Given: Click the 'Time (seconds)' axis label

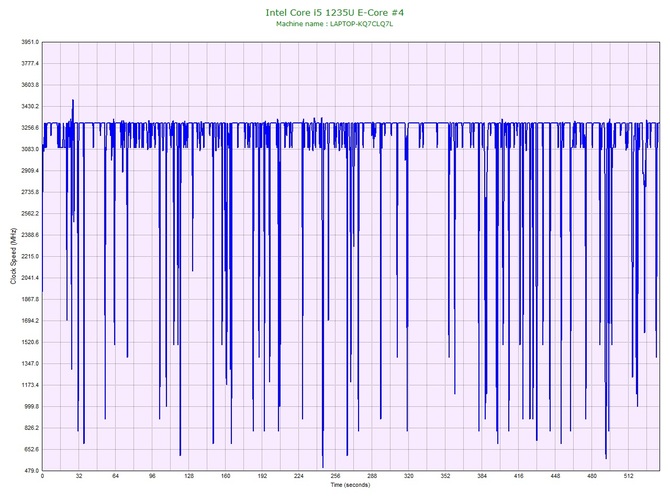Looking at the screenshot, I should (x=350, y=485).
